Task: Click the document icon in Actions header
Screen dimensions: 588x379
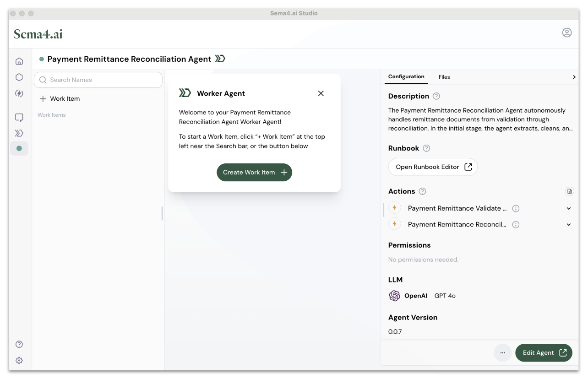Action: pos(570,191)
